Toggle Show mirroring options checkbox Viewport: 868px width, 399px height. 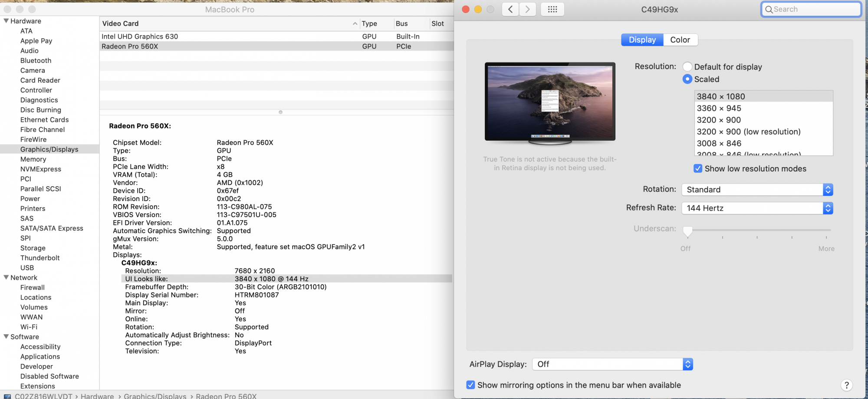click(x=470, y=385)
